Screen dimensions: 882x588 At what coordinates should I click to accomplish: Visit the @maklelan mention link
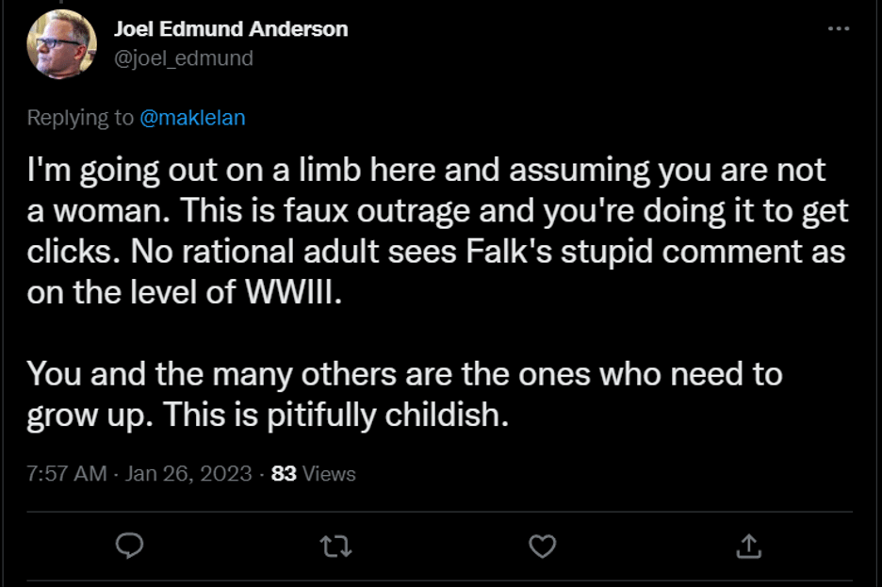pyautogui.click(x=192, y=118)
